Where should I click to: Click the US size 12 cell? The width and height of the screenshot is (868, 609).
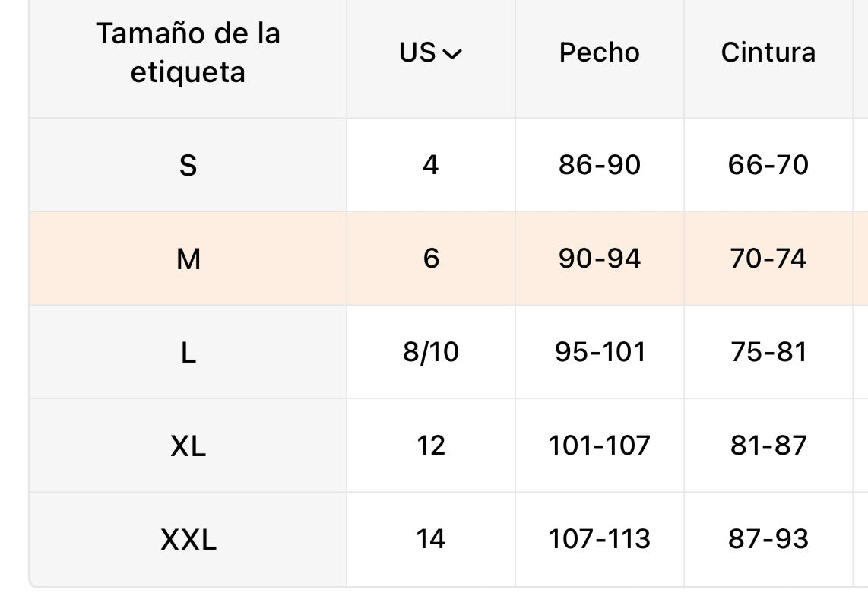click(431, 446)
